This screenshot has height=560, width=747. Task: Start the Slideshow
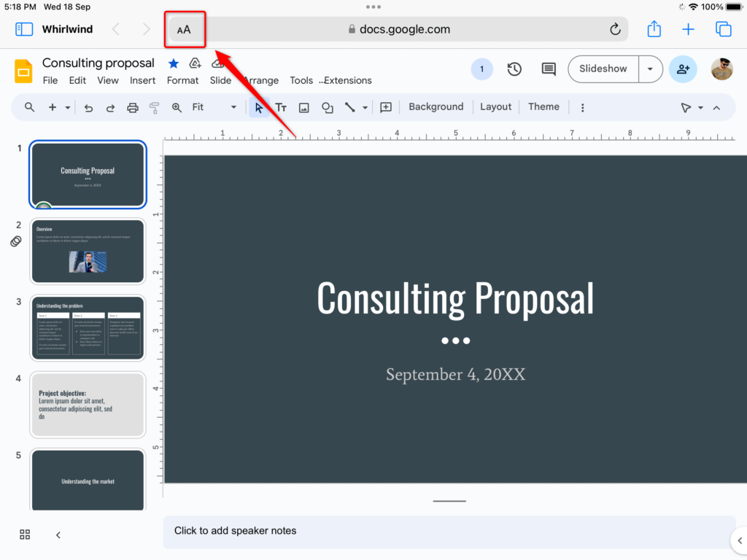(x=603, y=69)
